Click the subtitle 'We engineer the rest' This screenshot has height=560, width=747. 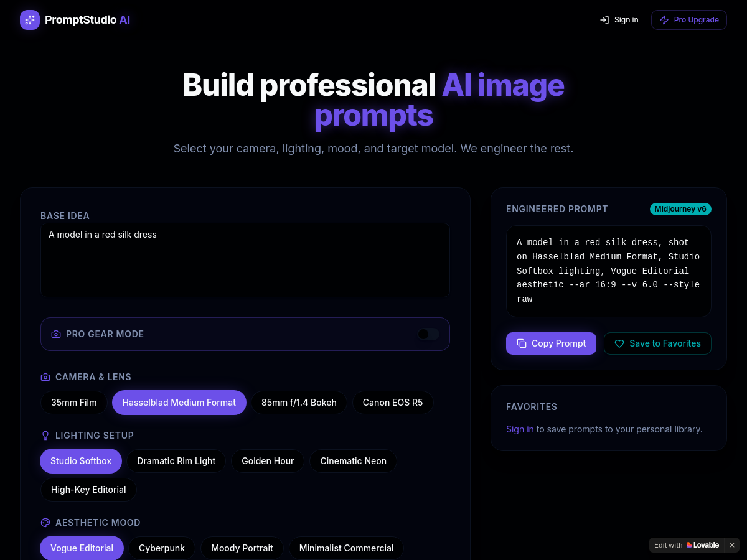(517, 149)
